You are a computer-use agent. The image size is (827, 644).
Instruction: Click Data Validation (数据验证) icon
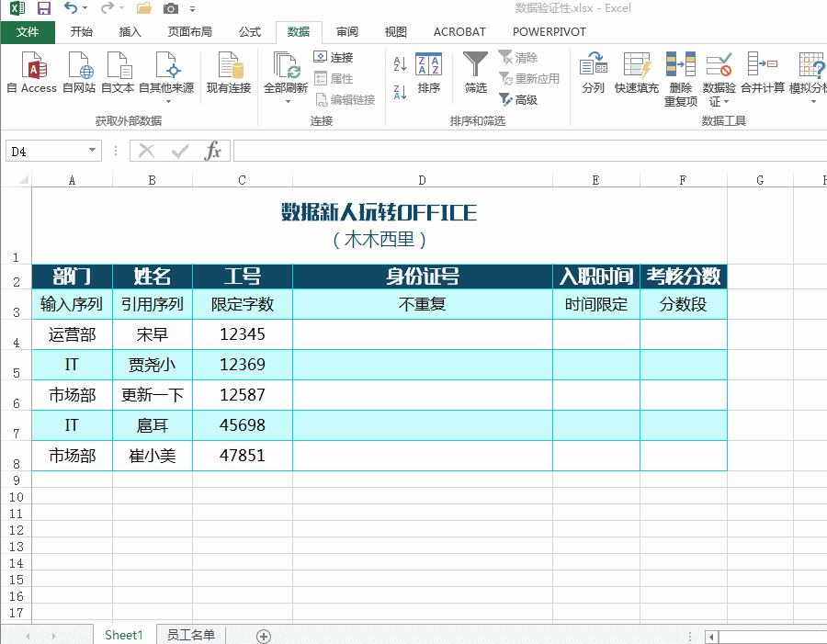pos(719,65)
